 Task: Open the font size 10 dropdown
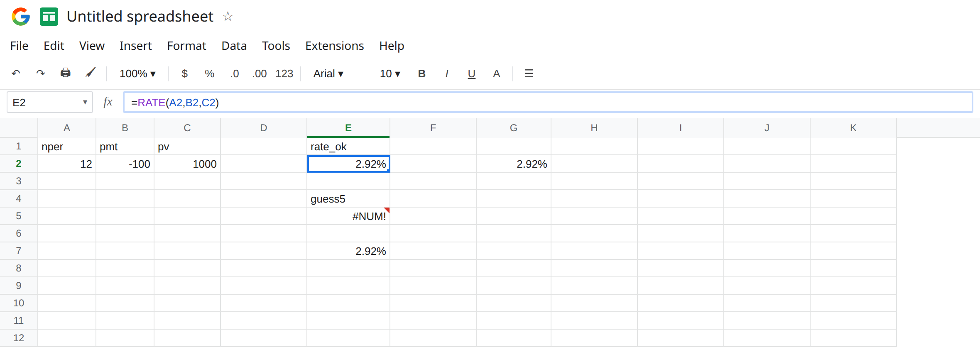390,73
